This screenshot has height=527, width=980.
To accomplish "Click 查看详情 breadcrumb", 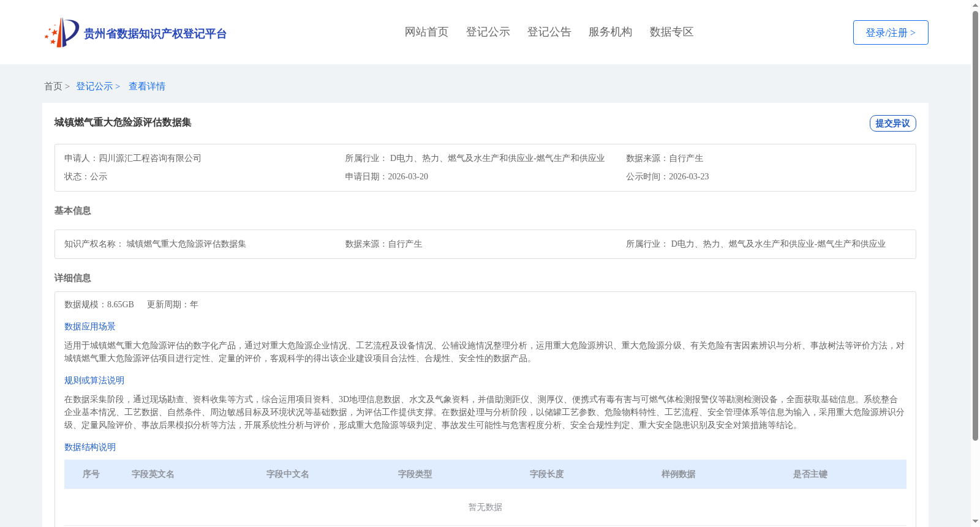I will (x=147, y=86).
